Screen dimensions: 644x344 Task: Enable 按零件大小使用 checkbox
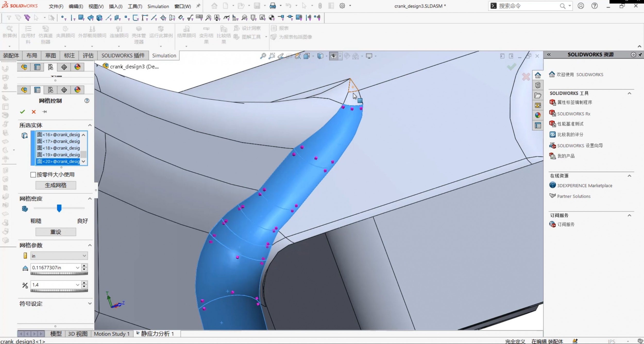click(x=33, y=175)
